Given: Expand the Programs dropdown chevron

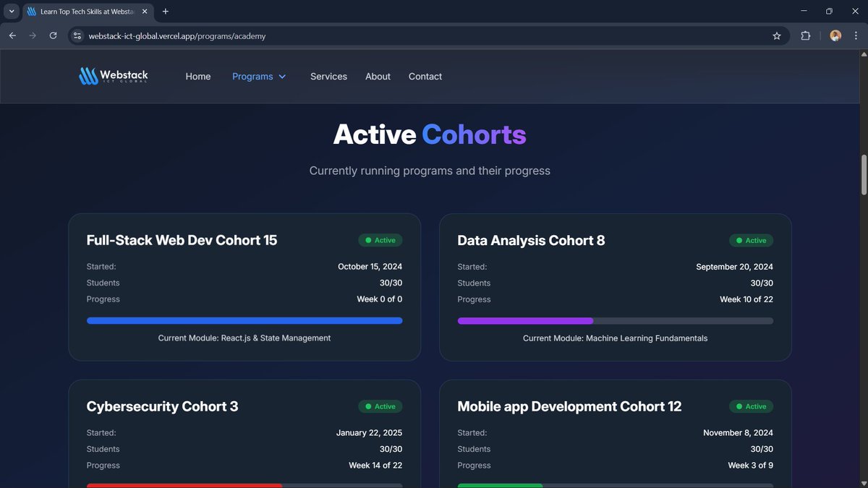Looking at the screenshot, I should click(x=282, y=77).
